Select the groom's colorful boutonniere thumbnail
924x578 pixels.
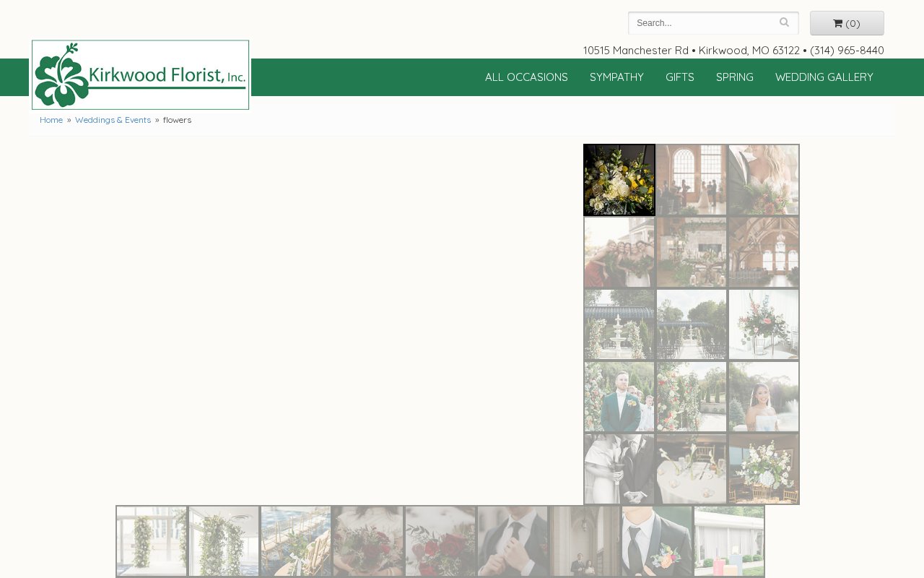coord(657,541)
